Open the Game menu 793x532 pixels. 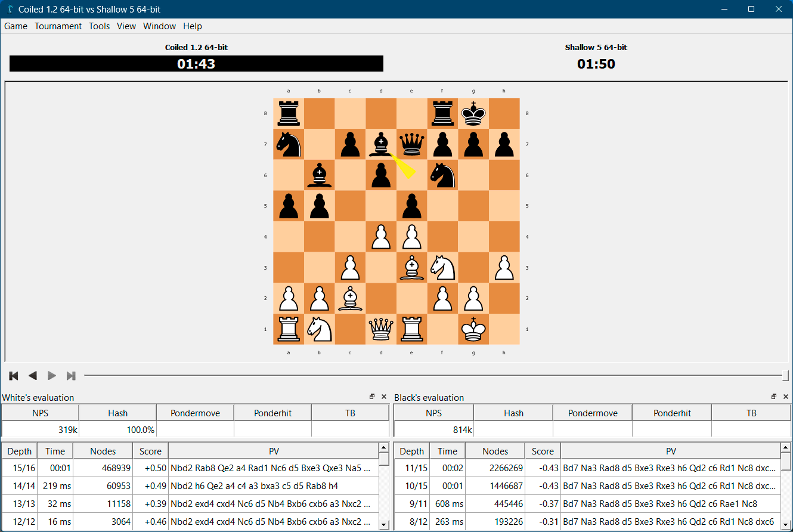[16, 26]
